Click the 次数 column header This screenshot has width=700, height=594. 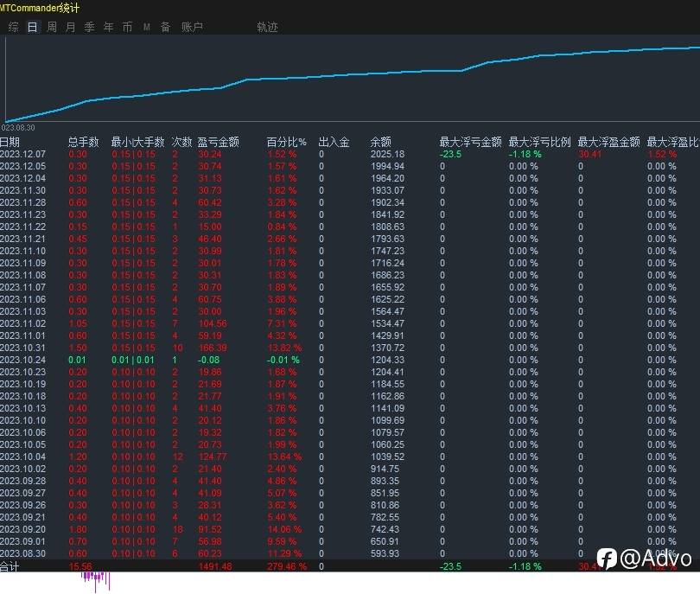pyautogui.click(x=181, y=142)
